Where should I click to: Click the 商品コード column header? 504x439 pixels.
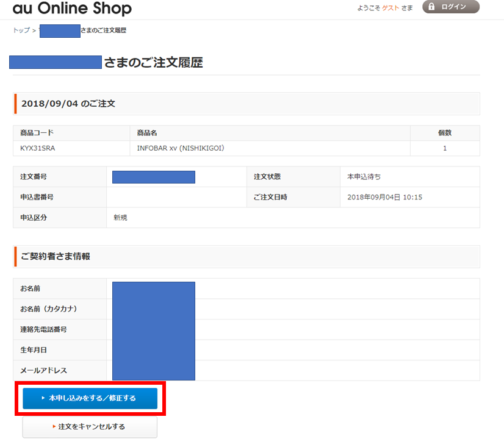coord(37,133)
